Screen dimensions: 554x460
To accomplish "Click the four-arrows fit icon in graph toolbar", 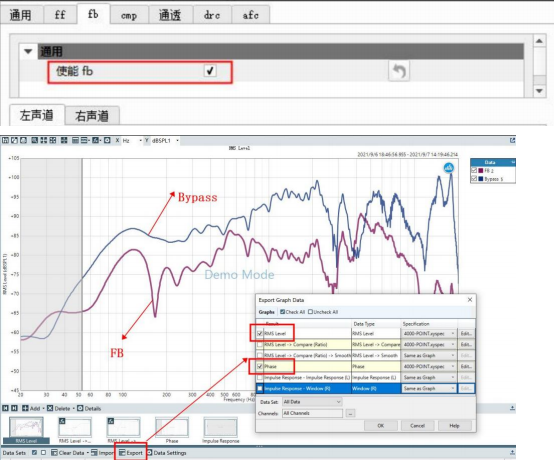I will pos(43,140).
